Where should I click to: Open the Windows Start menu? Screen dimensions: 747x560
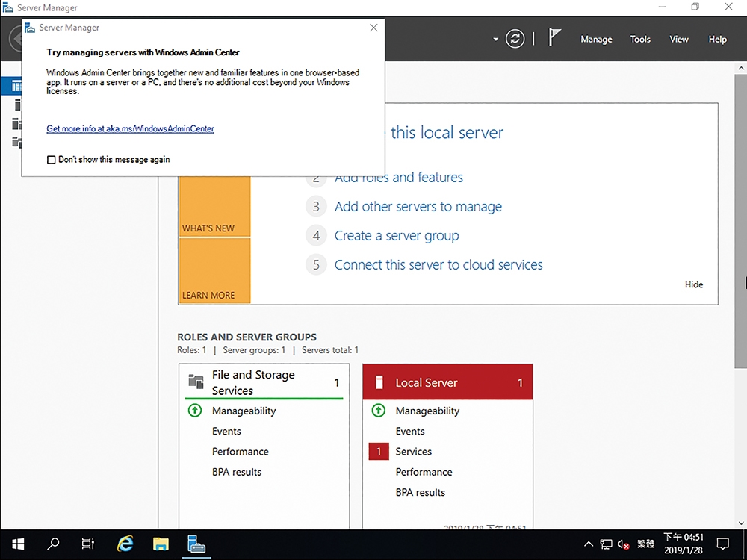18,544
